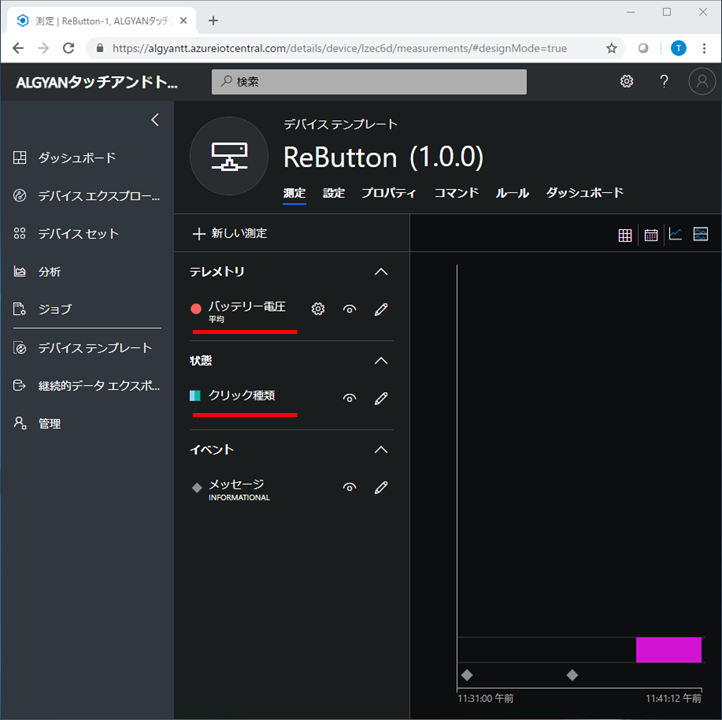
Task: Click the gray diamond marker beside メッセージ
Action: (x=197, y=488)
